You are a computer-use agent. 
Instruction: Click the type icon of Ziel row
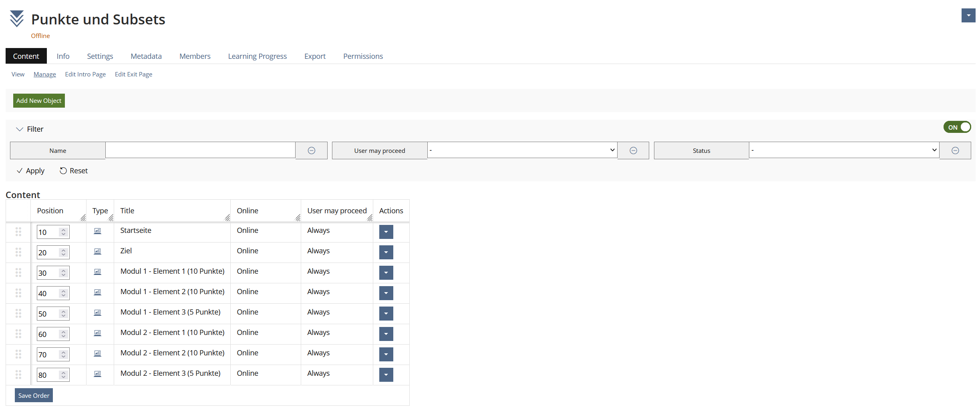tap(97, 251)
